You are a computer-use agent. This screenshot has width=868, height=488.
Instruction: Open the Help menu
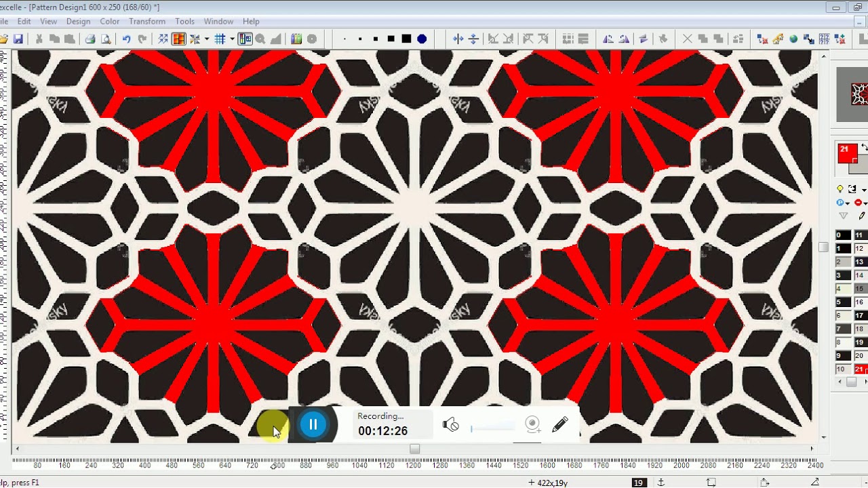251,22
